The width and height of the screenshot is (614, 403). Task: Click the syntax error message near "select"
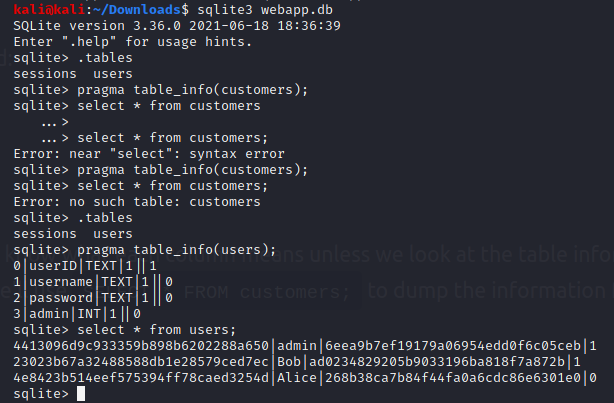click(x=149, y=153)
